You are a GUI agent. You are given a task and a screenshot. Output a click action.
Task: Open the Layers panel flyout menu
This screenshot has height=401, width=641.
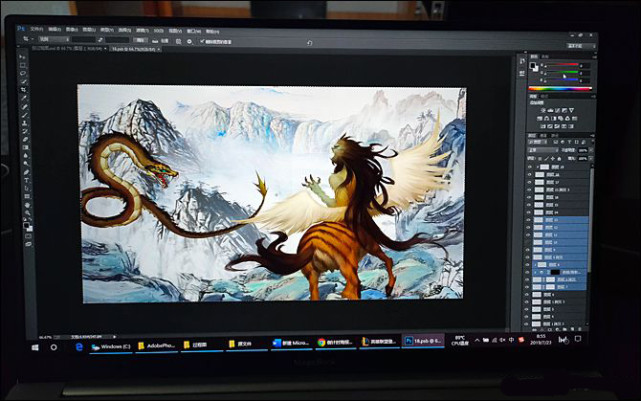pos(593,135)
